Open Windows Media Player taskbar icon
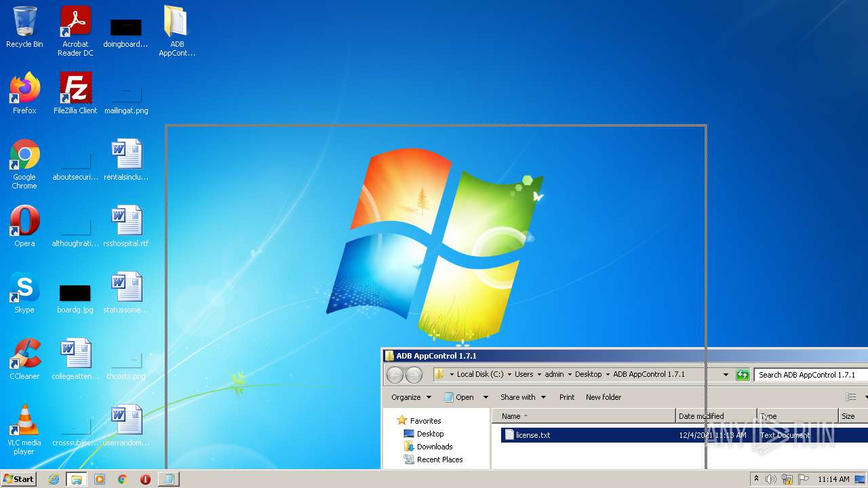Viewport: 868px width, 488px height. [x=100, y=479]
